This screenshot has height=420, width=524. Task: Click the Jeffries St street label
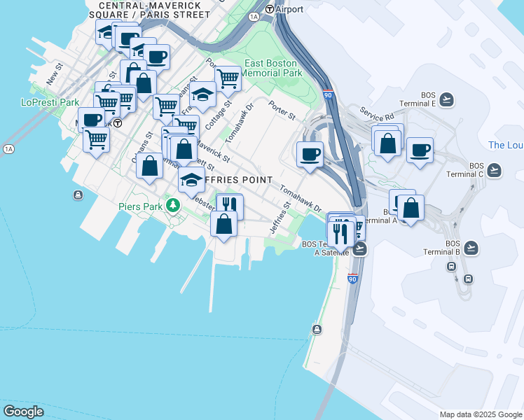(280, 218)
